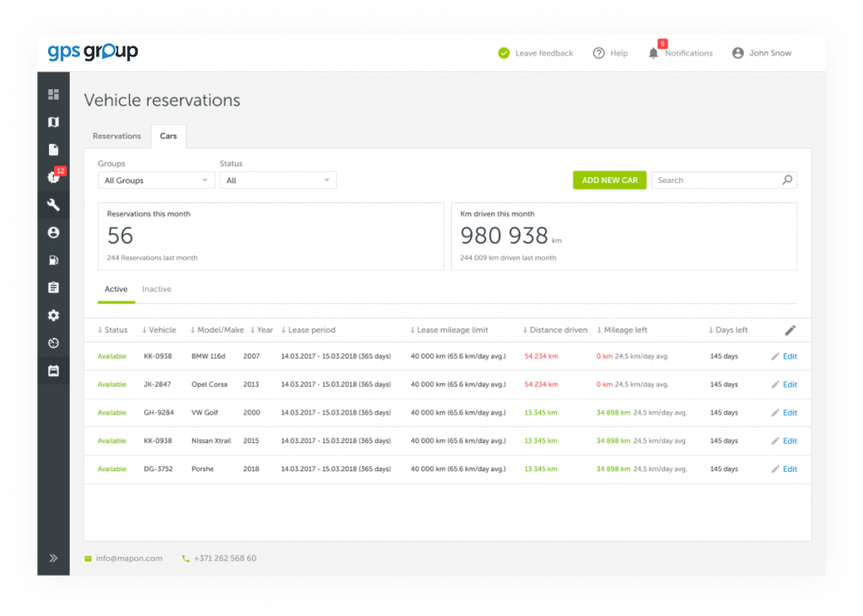Click the sidebar icon with 12 badge

pyautogui.click(x=53, y=177)
